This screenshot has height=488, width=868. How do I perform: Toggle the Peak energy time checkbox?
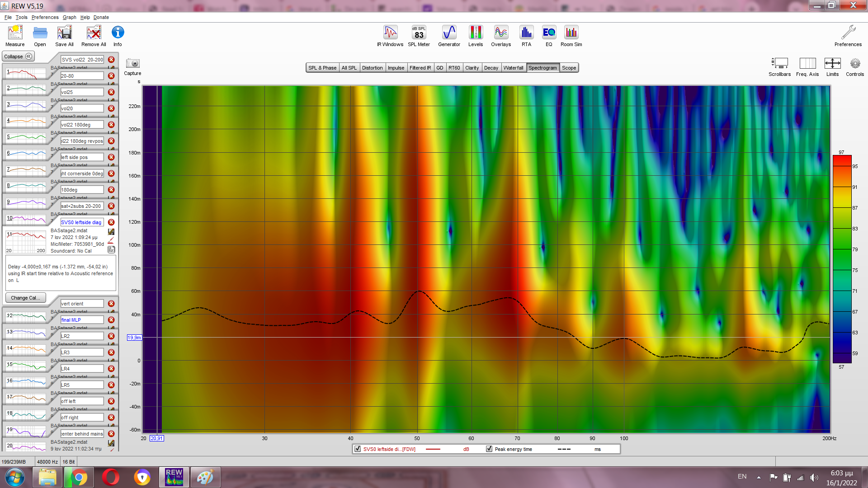tap(489, 449)
